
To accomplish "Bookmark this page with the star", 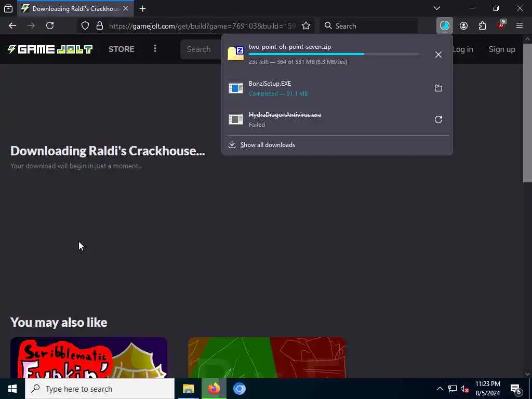I will [x=306, y=26].
